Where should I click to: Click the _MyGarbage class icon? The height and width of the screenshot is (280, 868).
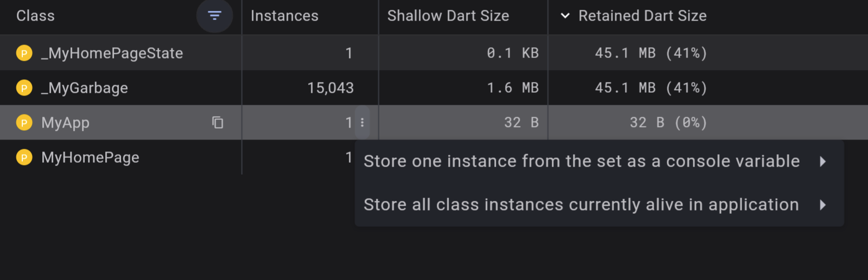pyautogui.click(x=24, y=88)
